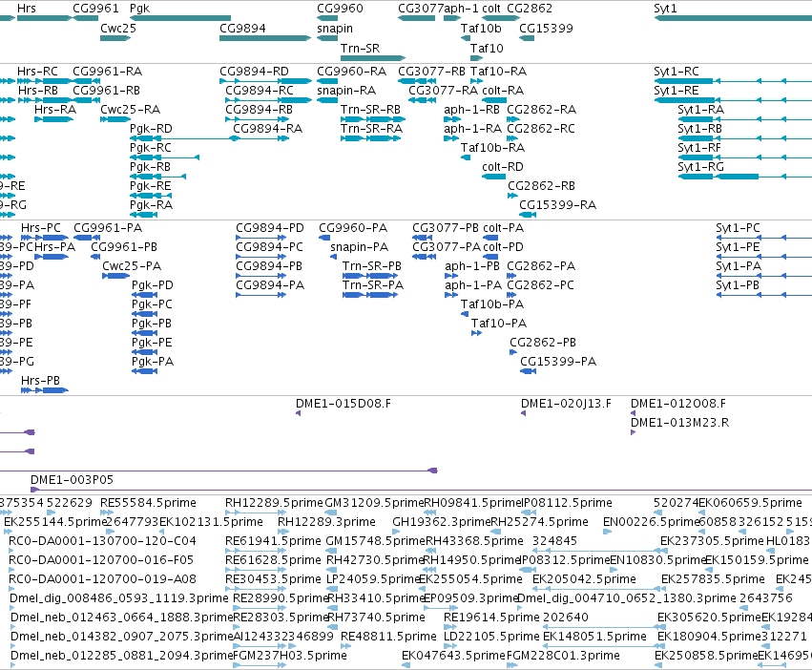Click protein Pgk-PD
The height and width of the screenshot is (670, 812).
tap(153, 285)
